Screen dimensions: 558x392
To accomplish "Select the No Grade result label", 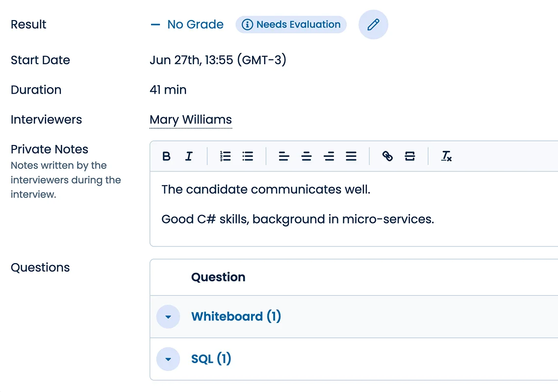I will pos(195,24).
